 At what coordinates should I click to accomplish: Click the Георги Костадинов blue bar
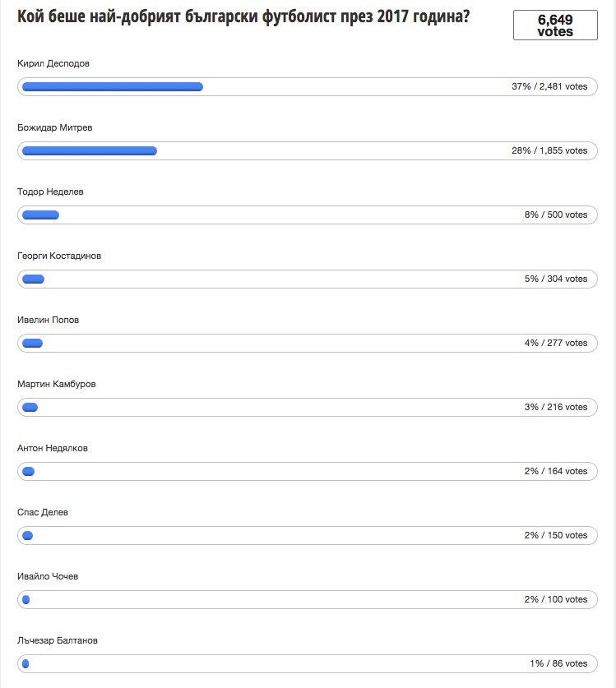click(34, 279)
